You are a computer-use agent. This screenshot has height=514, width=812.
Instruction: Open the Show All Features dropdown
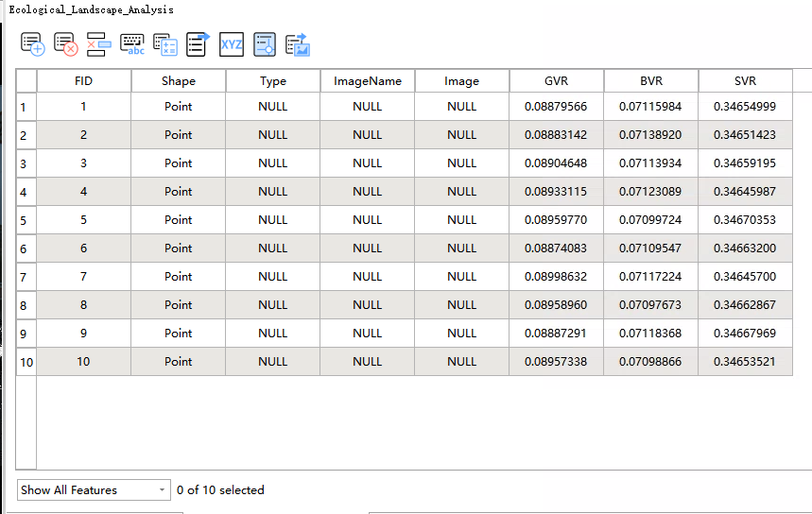point(93,490)
